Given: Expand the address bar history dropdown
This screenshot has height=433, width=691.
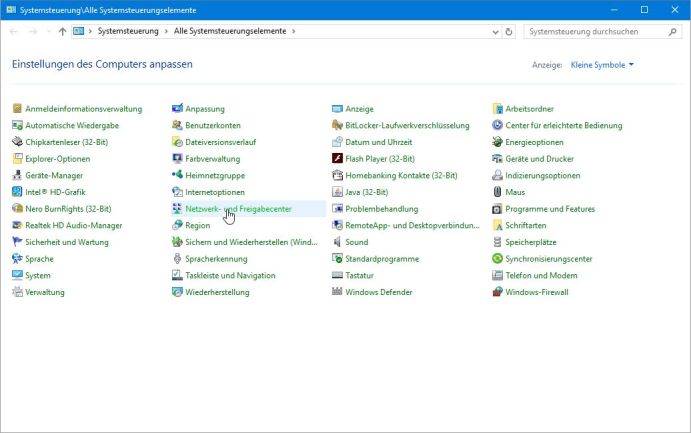Looking at the screenshot, I should click(x=495, y=32).
